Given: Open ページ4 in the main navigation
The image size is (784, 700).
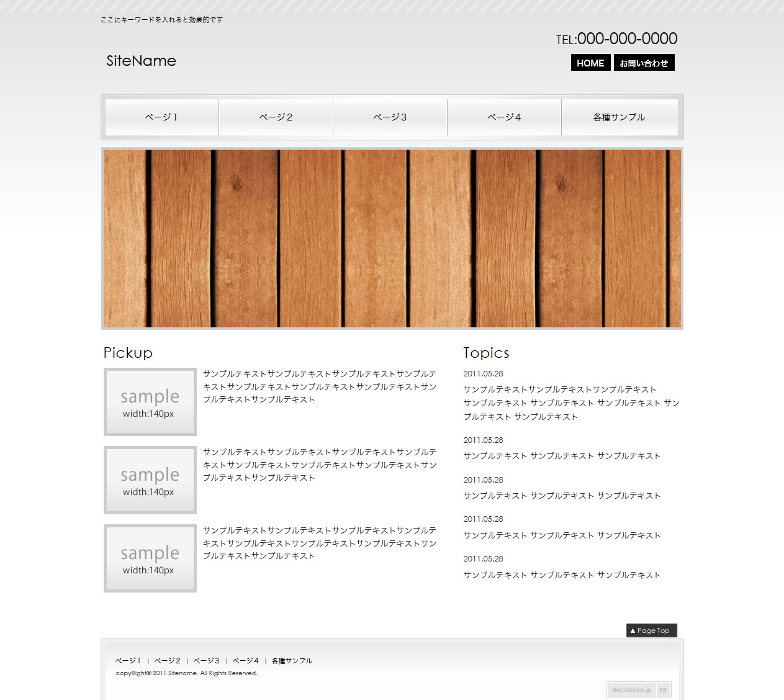Looking at the screenshot, I should pos(505,117).
